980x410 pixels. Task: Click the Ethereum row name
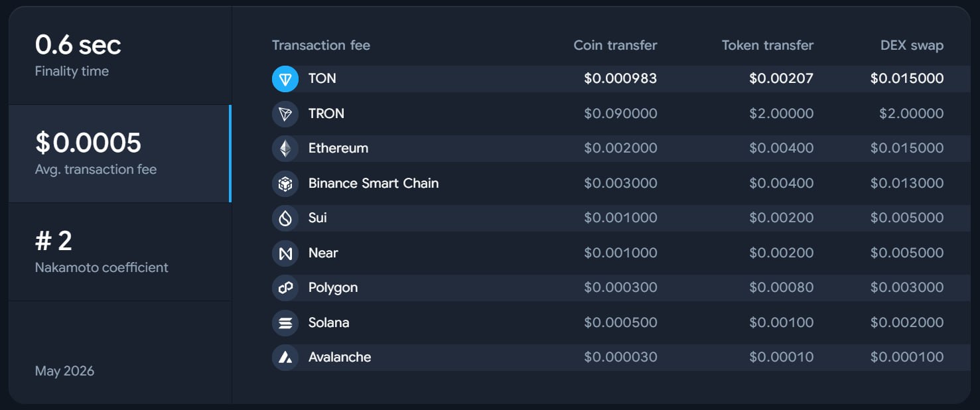coord(338,148)
